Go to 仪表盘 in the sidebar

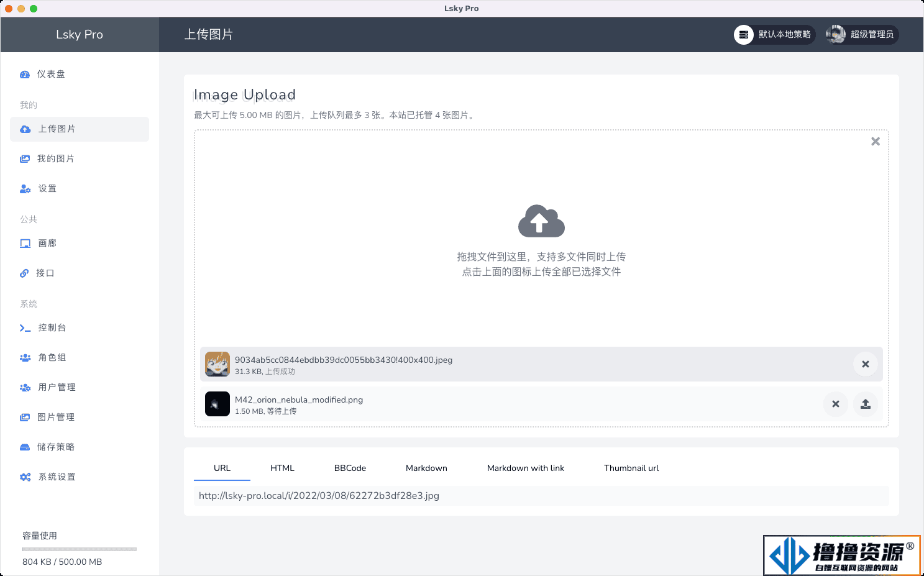tap(80, 75)
